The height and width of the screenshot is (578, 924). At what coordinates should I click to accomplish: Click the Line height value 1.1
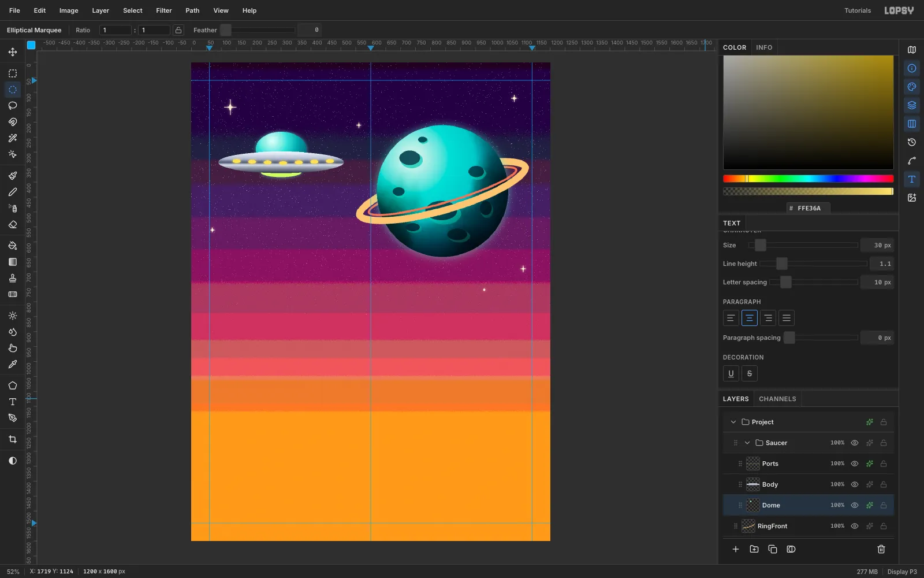coord(882,264)
